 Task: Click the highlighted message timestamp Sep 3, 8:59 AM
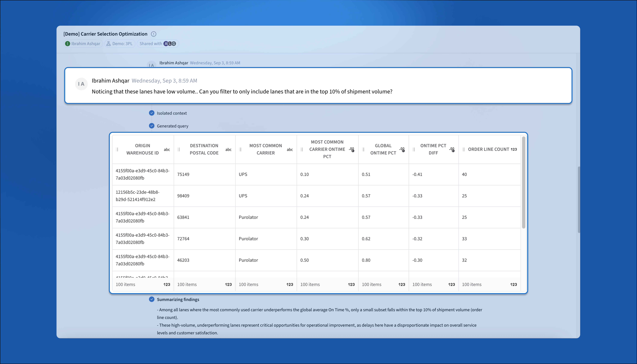point(164,81)
